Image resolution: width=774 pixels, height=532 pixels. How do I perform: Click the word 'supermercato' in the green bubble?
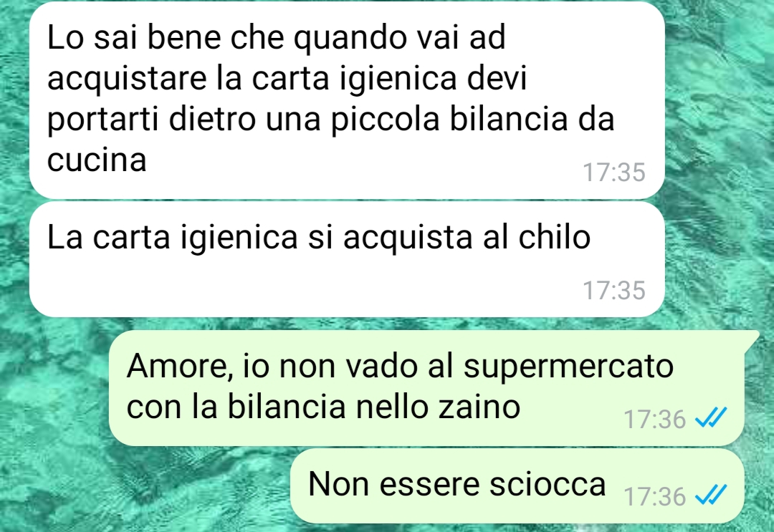568,367
